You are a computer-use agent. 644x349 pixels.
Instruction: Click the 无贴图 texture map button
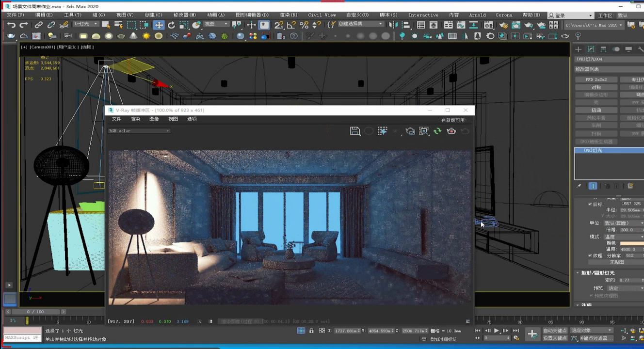[617, 262]
